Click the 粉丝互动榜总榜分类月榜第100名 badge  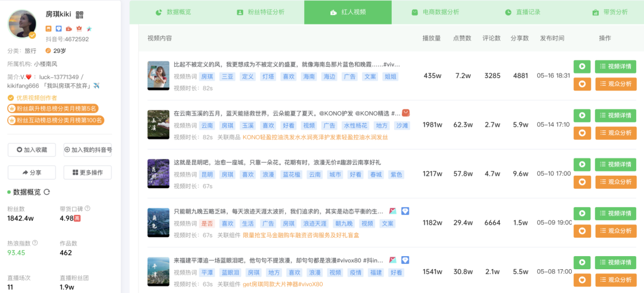coord(56,121)
